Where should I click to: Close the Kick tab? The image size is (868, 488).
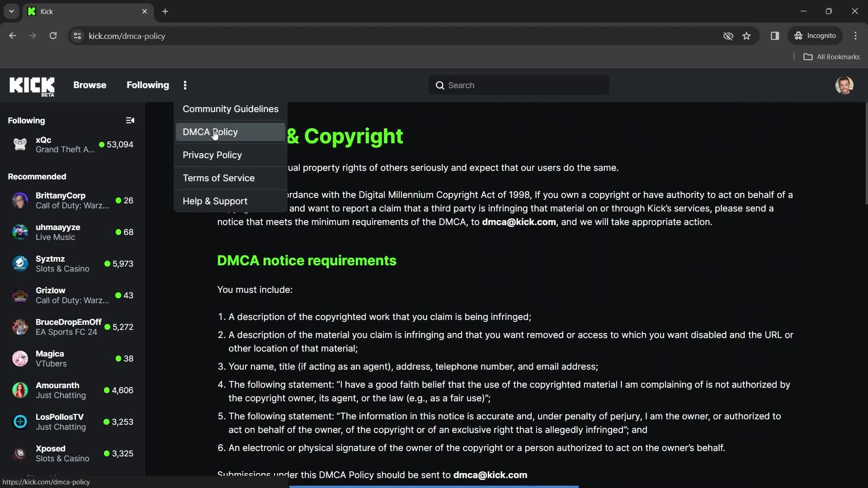tap(145, 11)
